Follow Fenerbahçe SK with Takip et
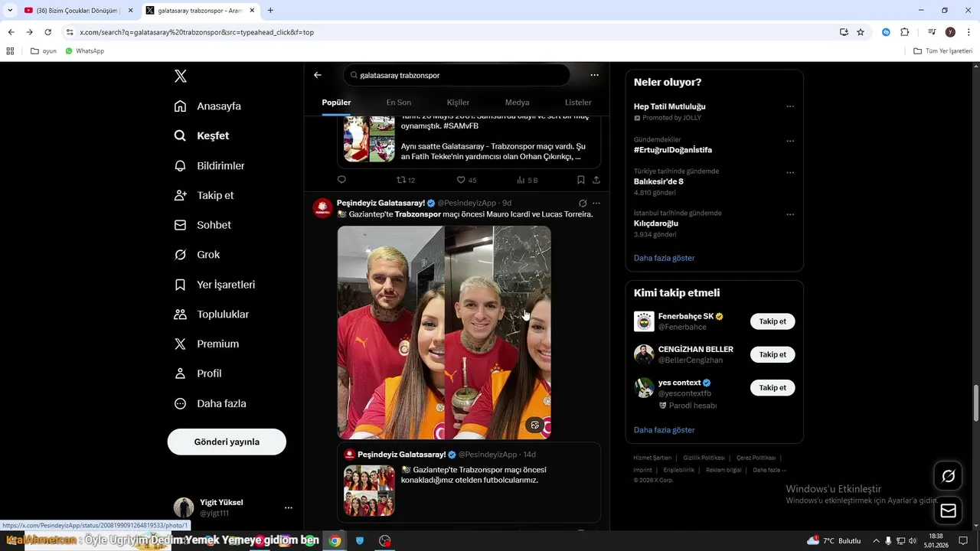The width and height of the screenshot is (980, 551). click(773, 321)
